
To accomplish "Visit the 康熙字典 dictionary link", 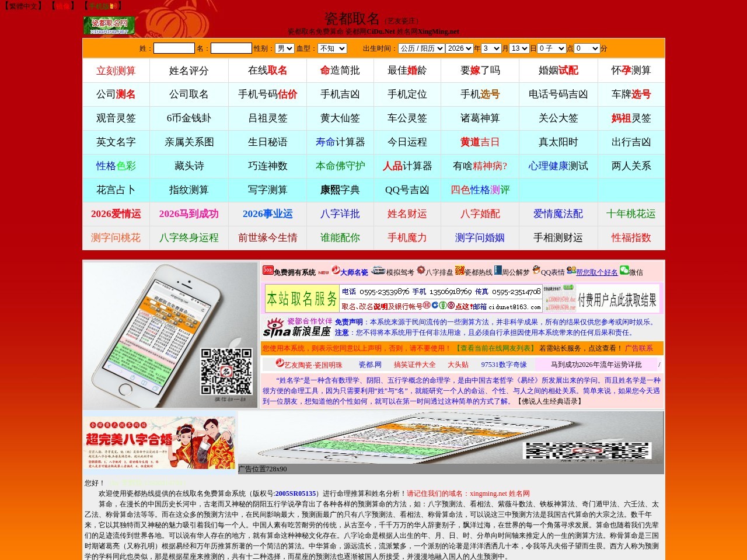I will point(340,190).
